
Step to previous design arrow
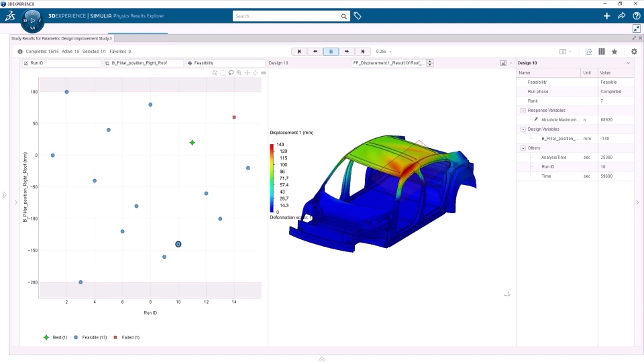point(315,52)
